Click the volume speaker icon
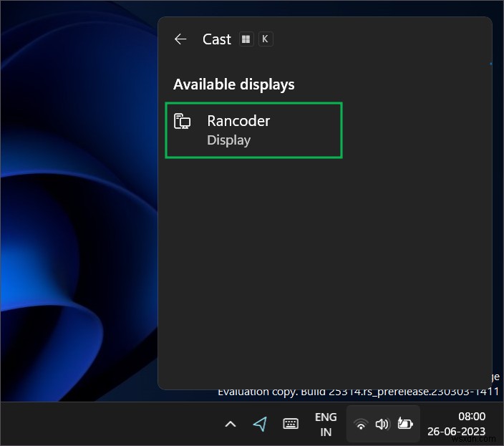The height and width of the screenshot is (446, 504). click(382, 424)
